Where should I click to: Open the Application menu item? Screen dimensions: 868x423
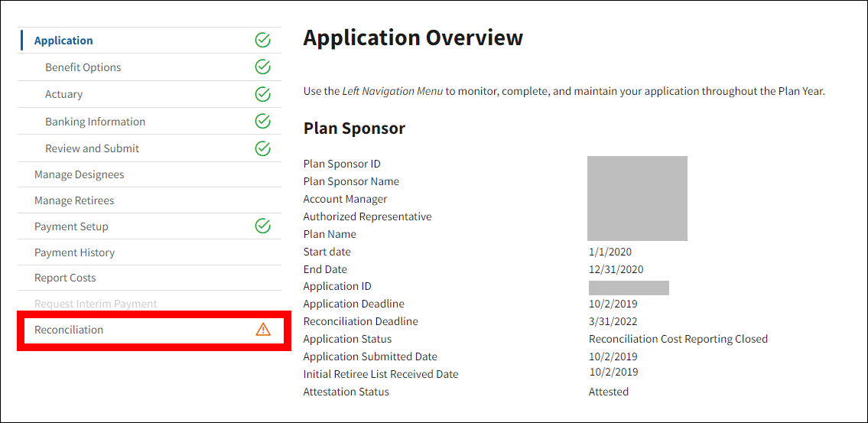pyautogui.click(x=63, y=41)
